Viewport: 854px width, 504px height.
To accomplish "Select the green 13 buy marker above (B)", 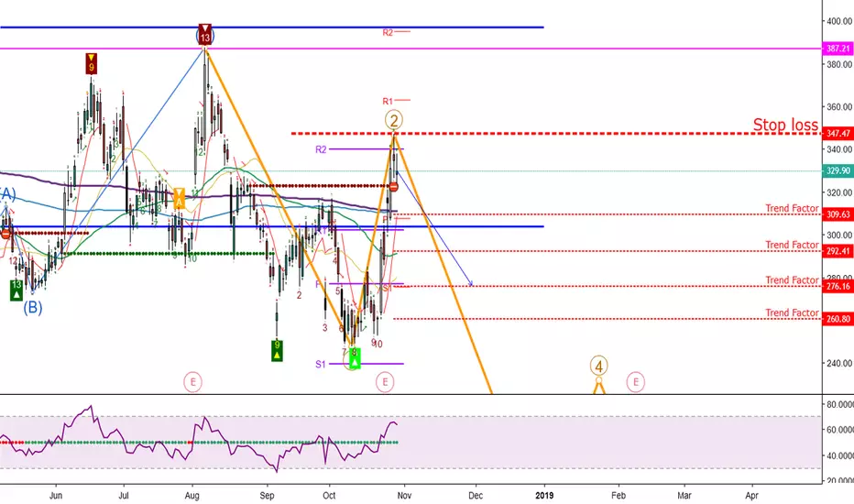I will pos(16,290).
